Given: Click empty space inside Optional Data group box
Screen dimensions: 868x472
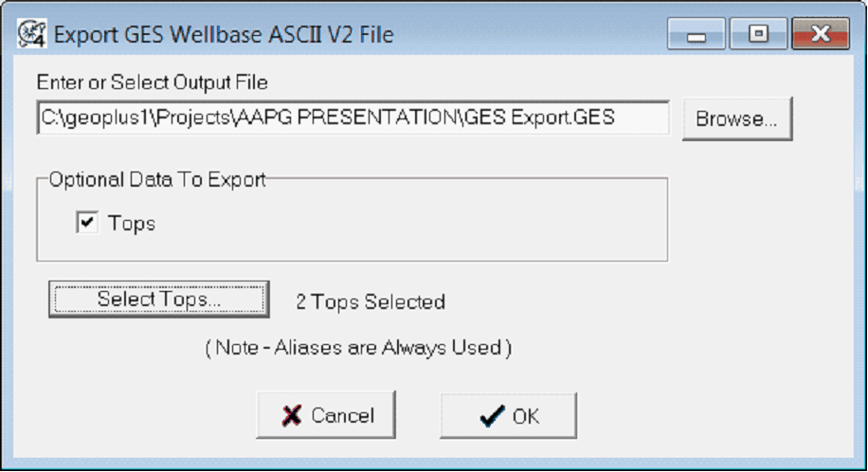Looking at the screenshot, I should click(426, 227).
